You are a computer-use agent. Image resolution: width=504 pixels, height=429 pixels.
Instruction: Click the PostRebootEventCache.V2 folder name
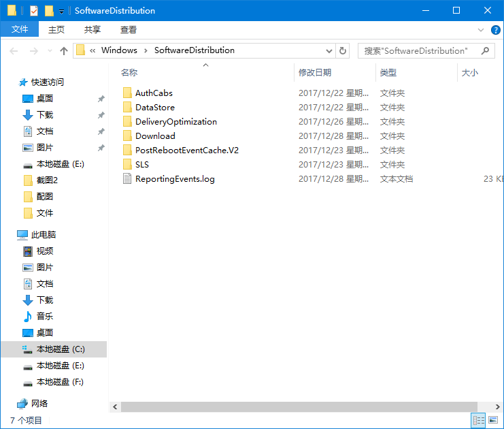click(187, 150)
